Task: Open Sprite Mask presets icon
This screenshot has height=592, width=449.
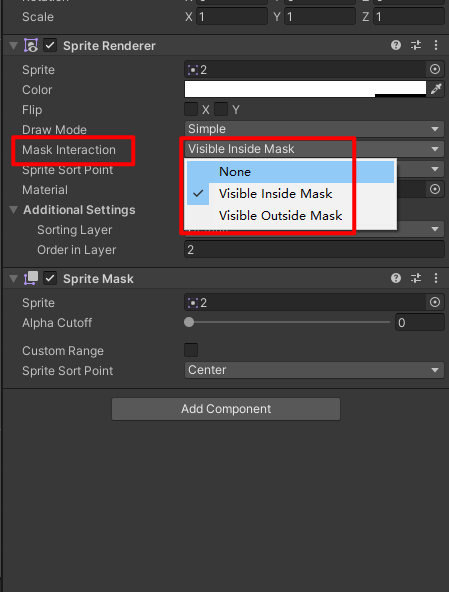Action: click(x=416, y=278)
